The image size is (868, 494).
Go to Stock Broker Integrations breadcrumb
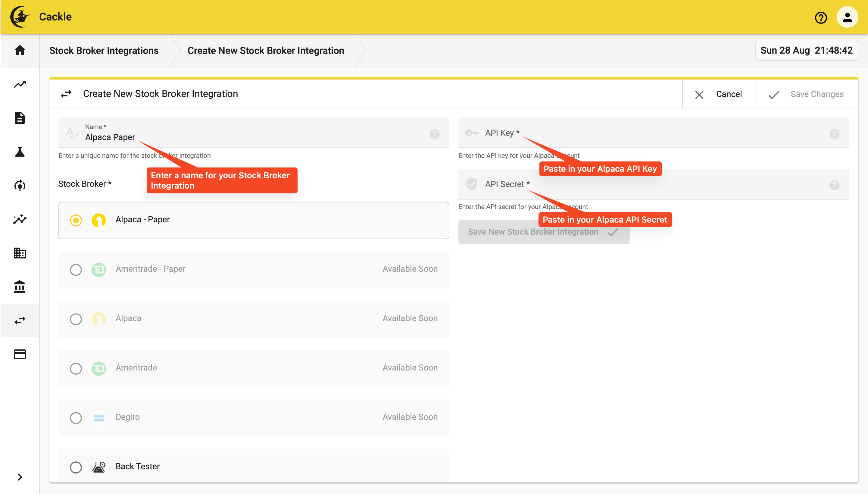(104, 51)
